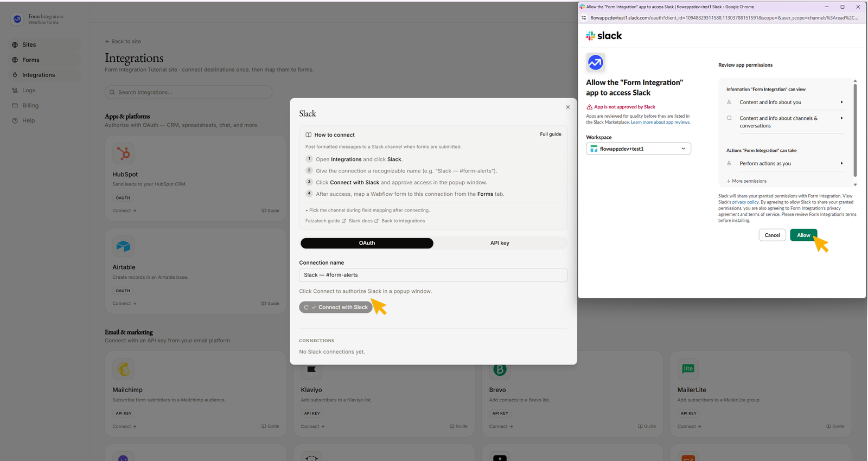
Task: Click the chat icon beside channels & conversations
Action: (729, 118)
